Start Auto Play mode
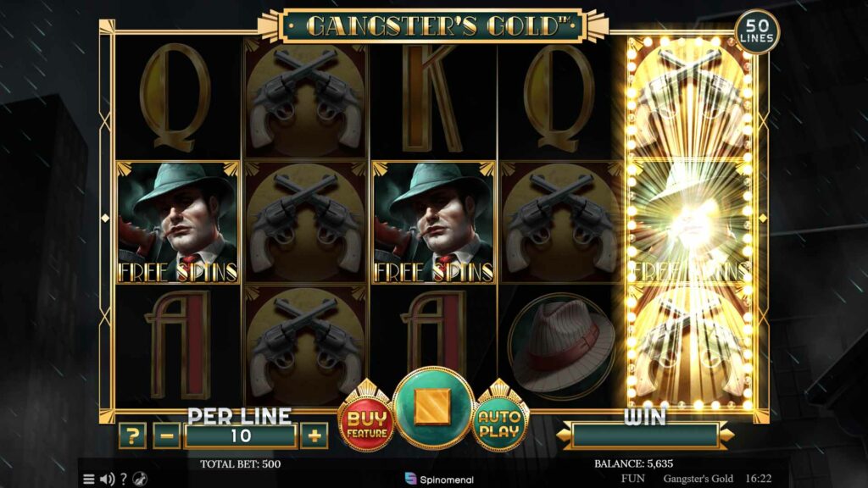The height and width of the screenshot is (488, 868). [498, 424]
